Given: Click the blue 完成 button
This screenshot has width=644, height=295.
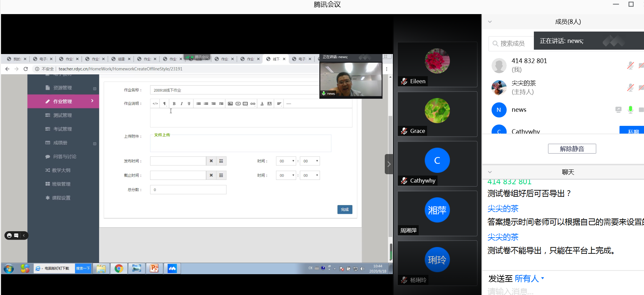Looking at the screenshot, I should pyautogui.click(x=344, y=209).
